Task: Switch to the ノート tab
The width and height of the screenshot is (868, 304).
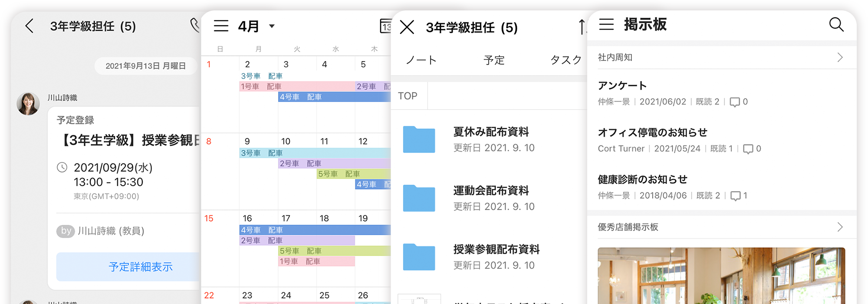Action: [421, 60]
